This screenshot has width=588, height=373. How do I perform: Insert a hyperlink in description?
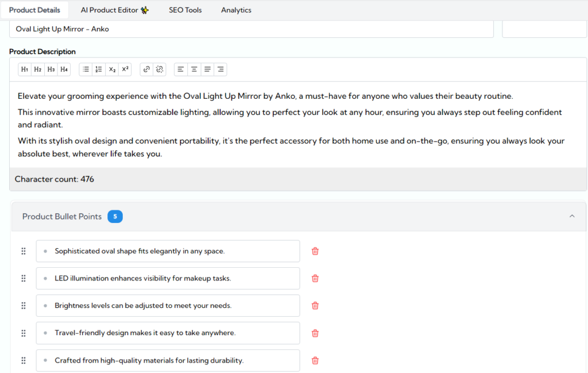click(x=146, y=70)
